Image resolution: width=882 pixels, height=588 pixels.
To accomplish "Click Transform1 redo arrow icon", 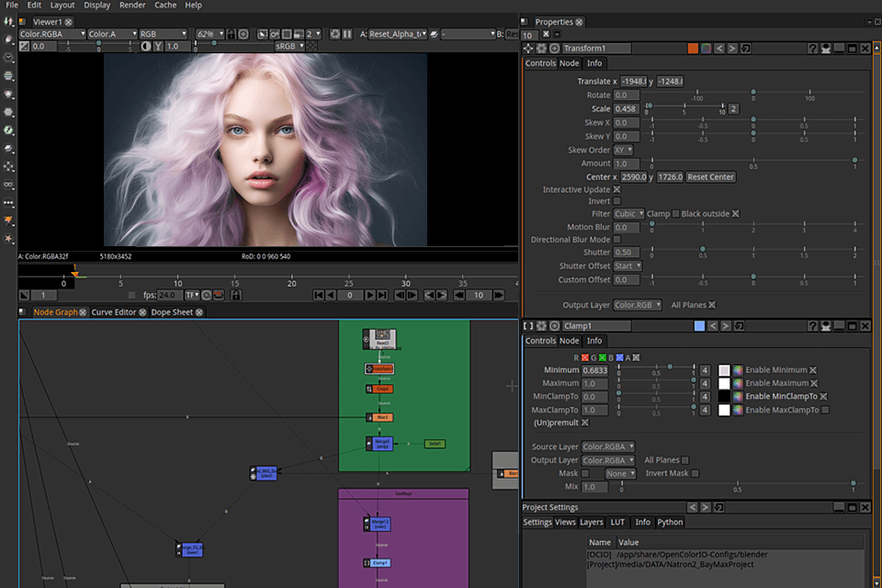I will (732, 49).
